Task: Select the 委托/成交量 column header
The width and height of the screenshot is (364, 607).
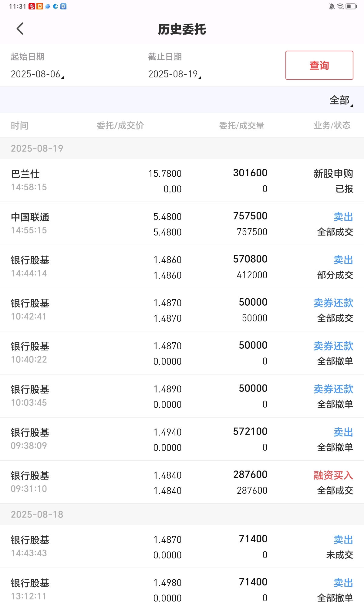Action: (242, 125)
